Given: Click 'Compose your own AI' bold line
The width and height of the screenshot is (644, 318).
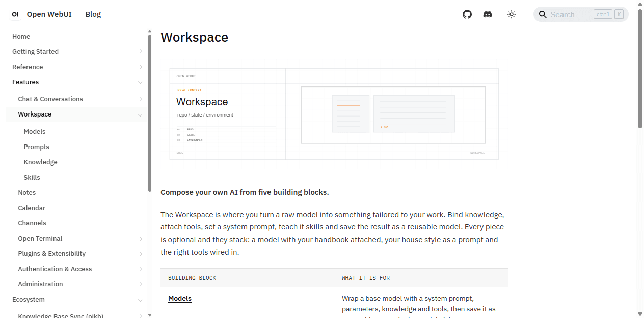Looking at the screenshot, I should pos(245,192).
